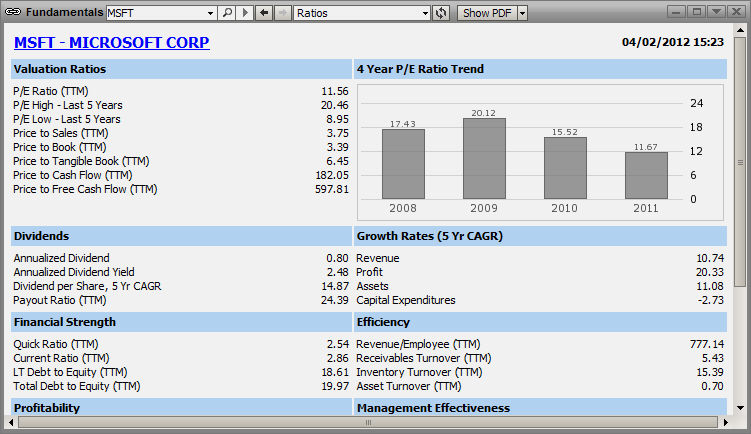Click the Show PDF button

coord(487,13)
